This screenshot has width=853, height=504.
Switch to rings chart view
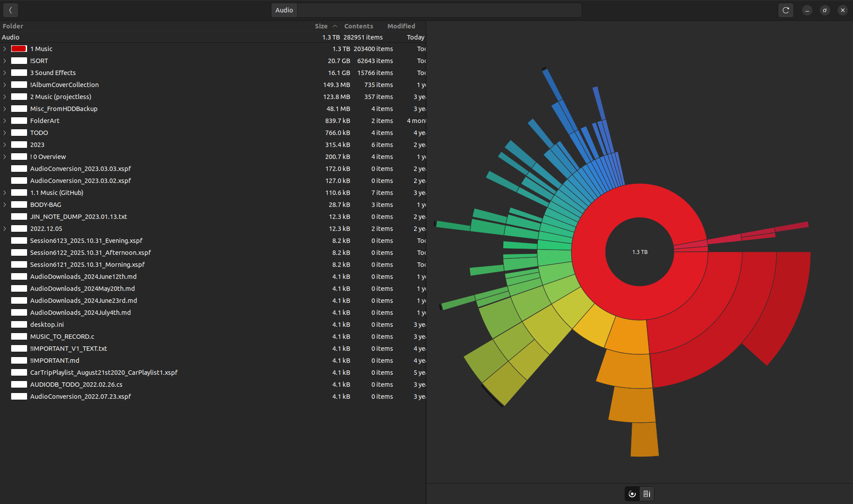click(632, 494)
